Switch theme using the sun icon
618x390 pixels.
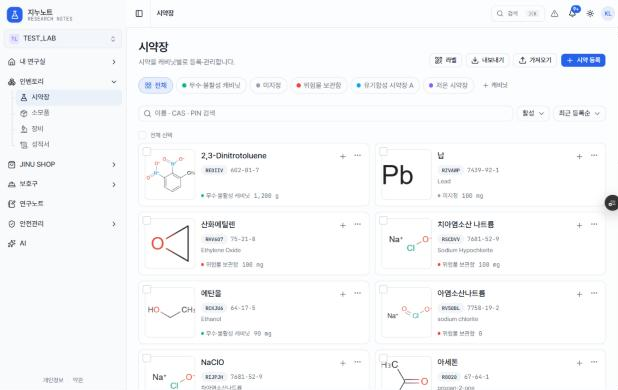pos(590,13)
